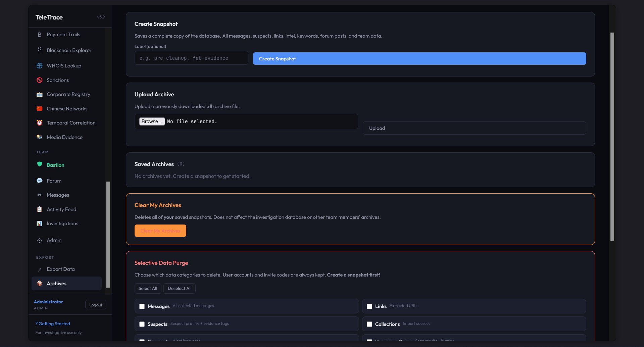Click the Getting Started help link

tap(53, 324)
